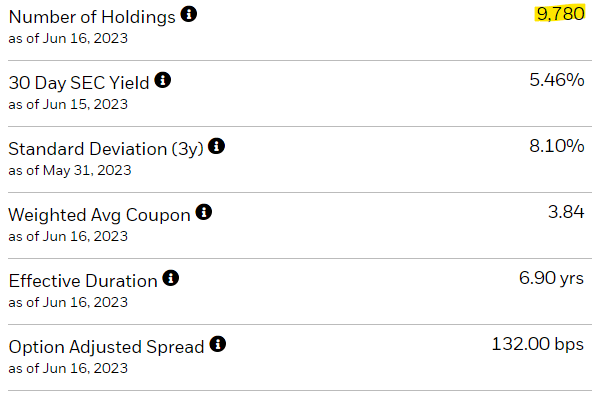Select the highlighted 9,780 holdings value
Image resolution: width=598 pixels, height=395 pixels.
point(560,14)
